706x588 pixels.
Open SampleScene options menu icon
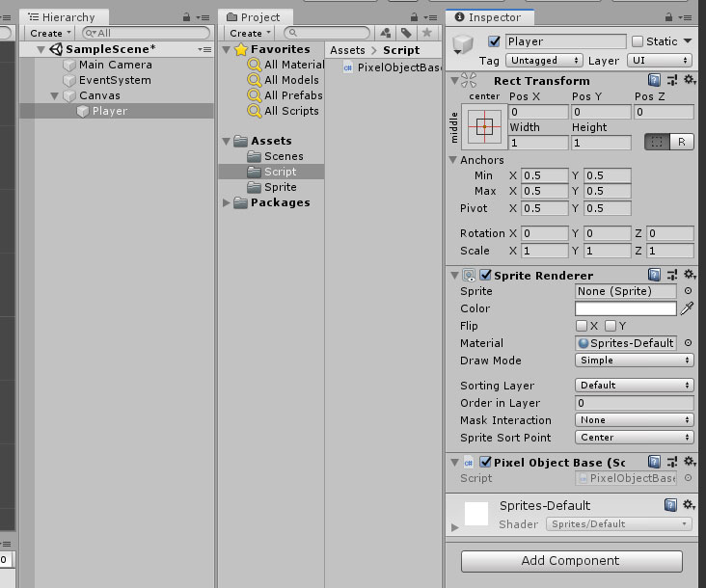tap(204, 49)
